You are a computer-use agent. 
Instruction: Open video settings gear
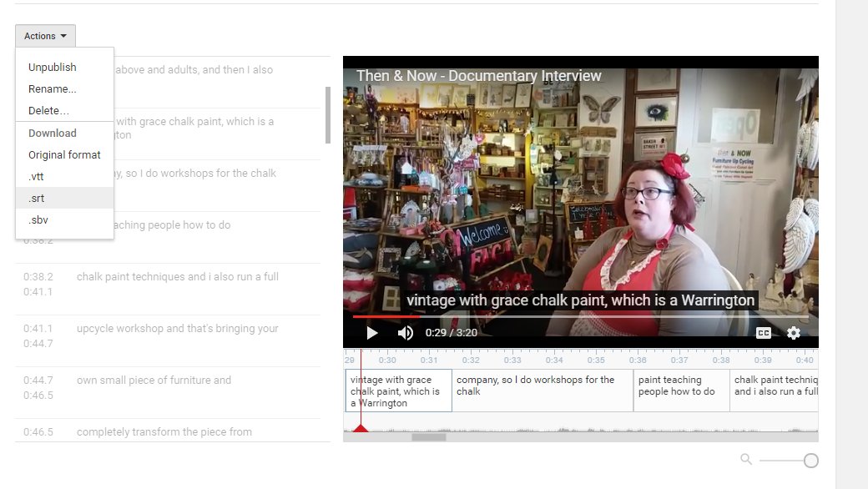793,332
